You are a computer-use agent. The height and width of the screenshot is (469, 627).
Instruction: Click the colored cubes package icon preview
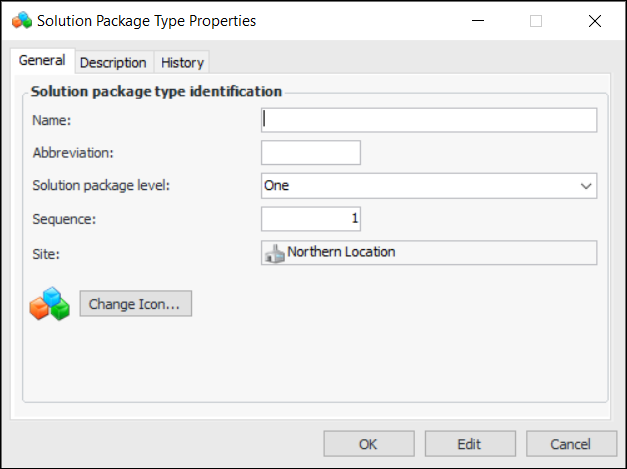49,304
